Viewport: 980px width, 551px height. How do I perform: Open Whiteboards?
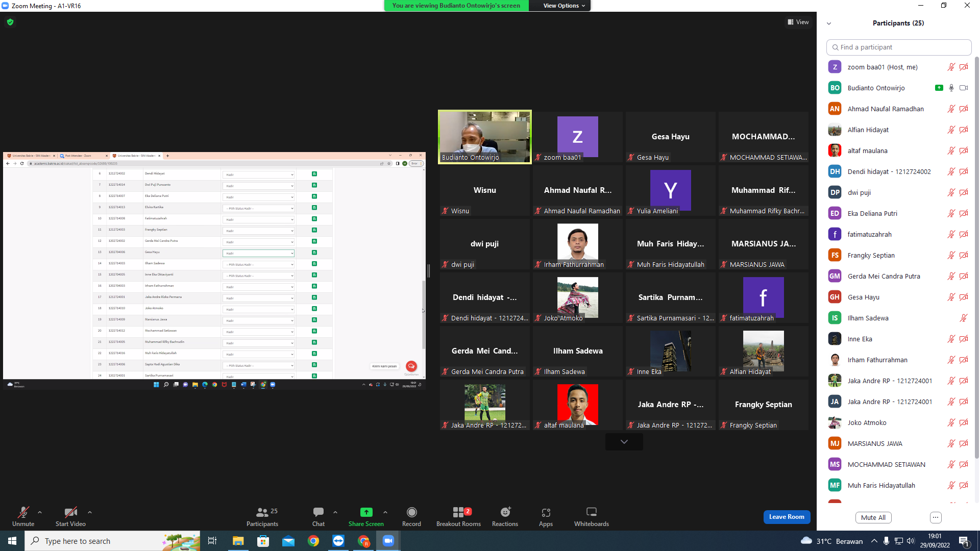point(592,516)
